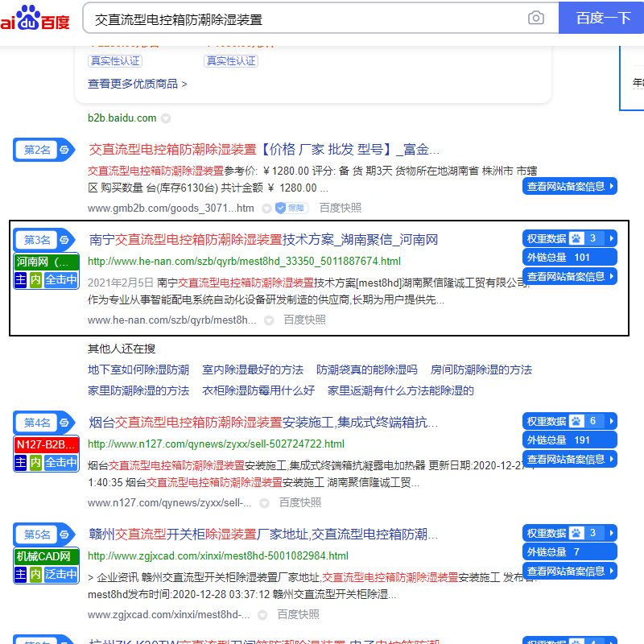The image size is (644, 644).
Task: Expand dropdown arrow next to www.zgjxcad.com URL
Action: point(262,615)
